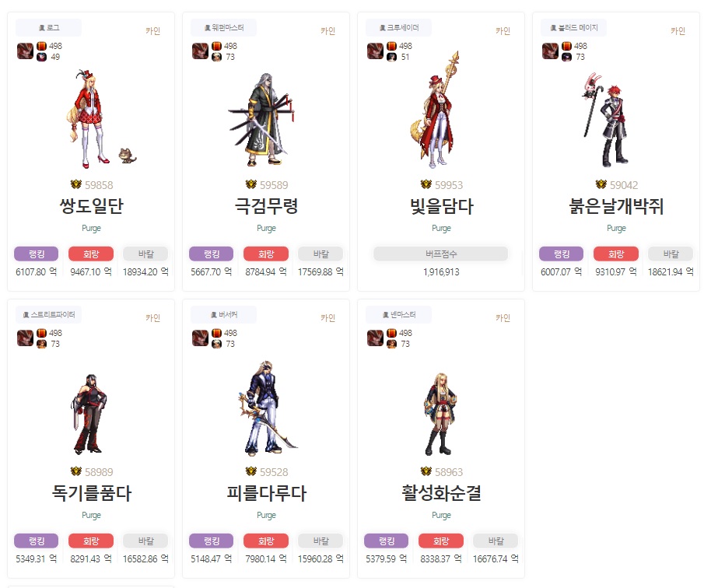The image size is (711, 588).
Task: Click the 블러드 메이지 class tag
Action: coord(573,28)
